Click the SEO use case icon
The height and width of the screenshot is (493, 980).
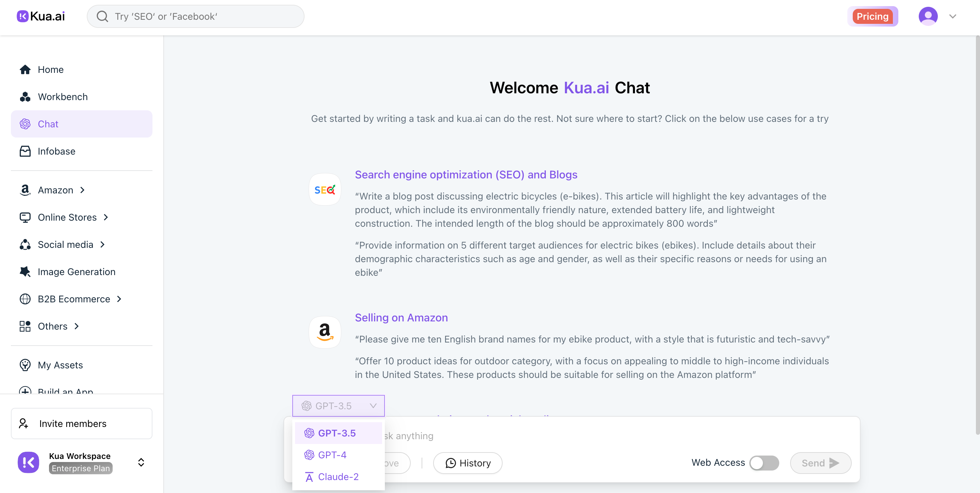(x=325, y=189)
